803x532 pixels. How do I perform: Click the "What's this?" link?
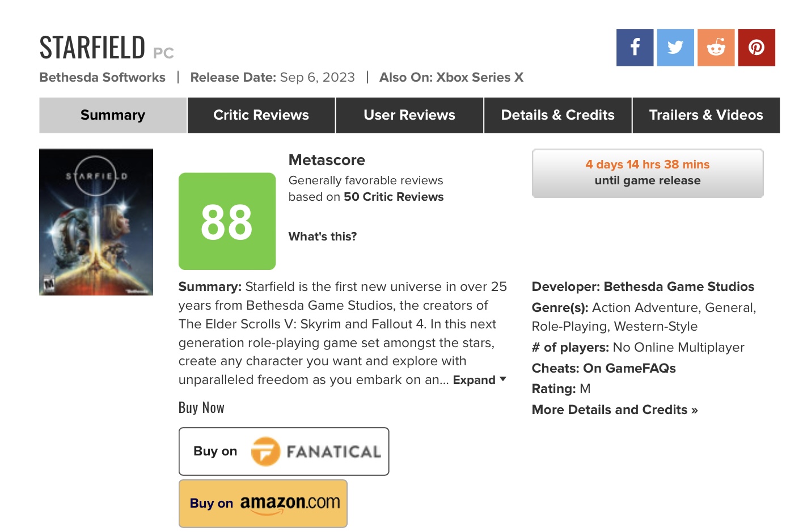(323, 237)
